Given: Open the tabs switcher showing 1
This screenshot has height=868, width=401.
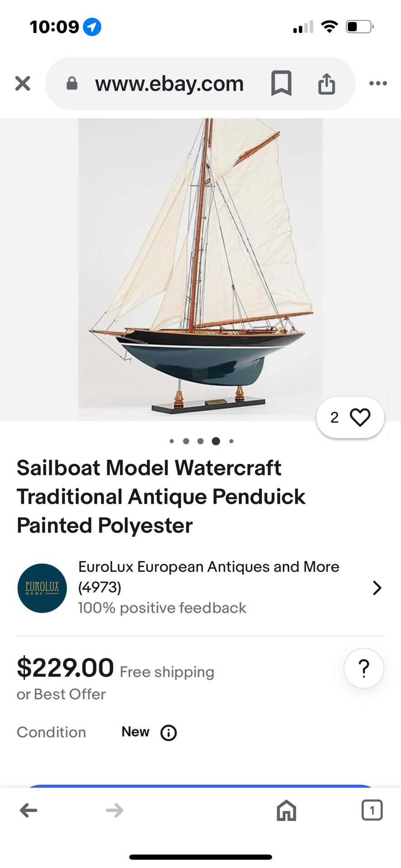Looking at the screenshot, I should coord(372,810).
